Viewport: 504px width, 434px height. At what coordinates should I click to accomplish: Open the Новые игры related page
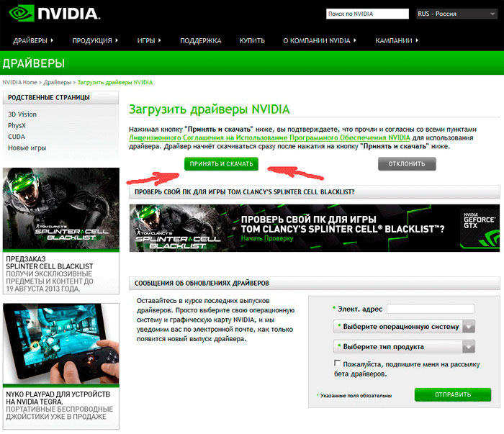(27, 148)
